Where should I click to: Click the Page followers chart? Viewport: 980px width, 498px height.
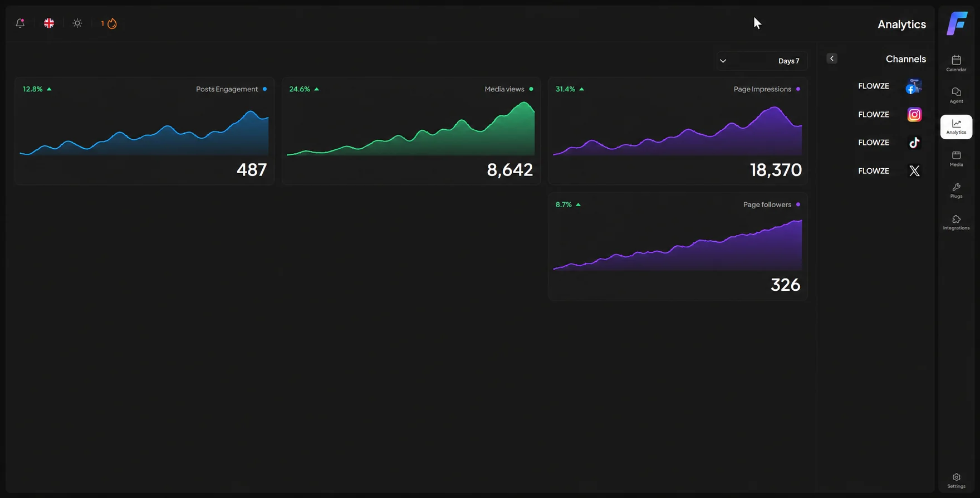click(x=678, y=245)
